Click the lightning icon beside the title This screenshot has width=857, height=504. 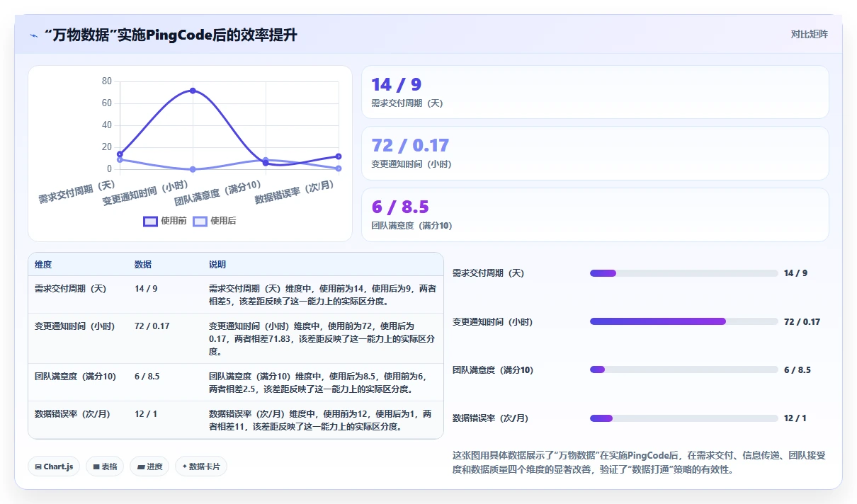[x=33, y=35]
